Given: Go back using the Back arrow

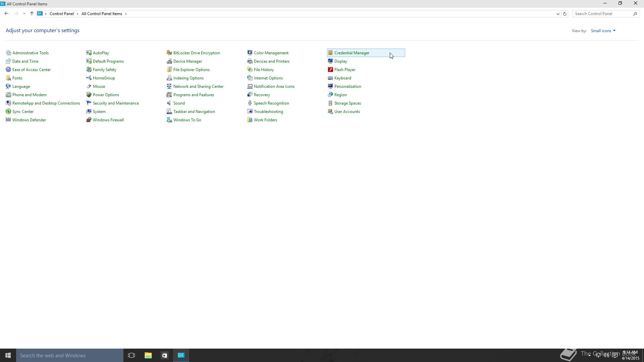Looking at the screenshot, I should (x=6, y=14).
